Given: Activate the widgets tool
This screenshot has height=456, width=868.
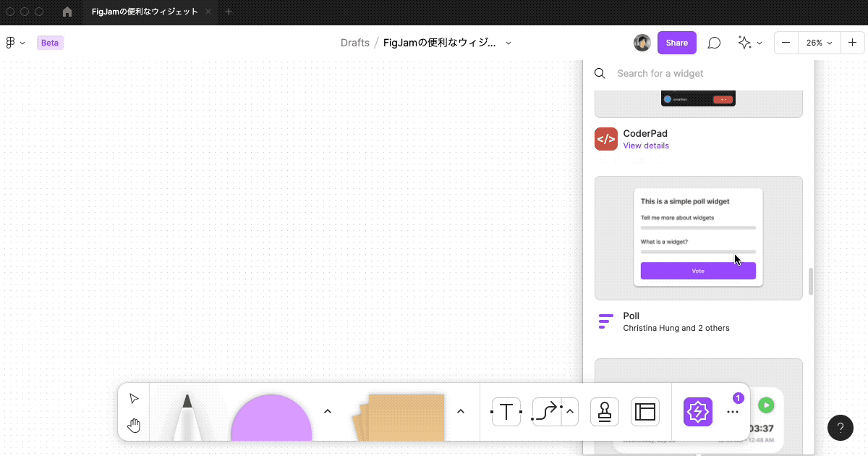Looking at the screenshot, I should 697,411.
